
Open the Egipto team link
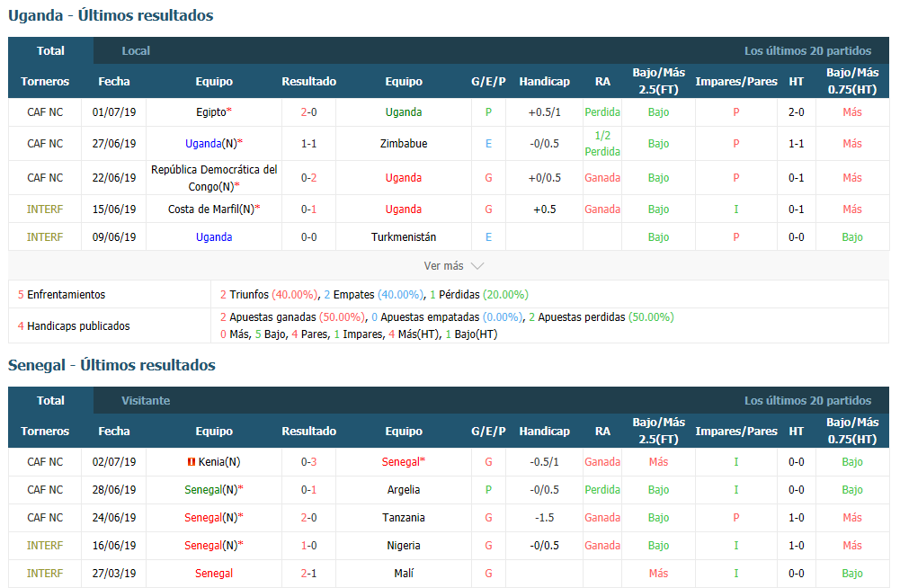211,112
